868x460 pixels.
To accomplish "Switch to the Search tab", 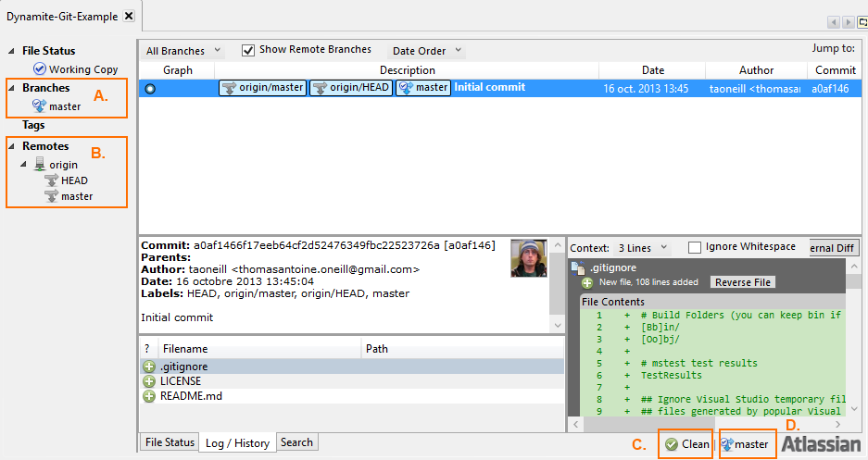I will [x=296, y=442].
